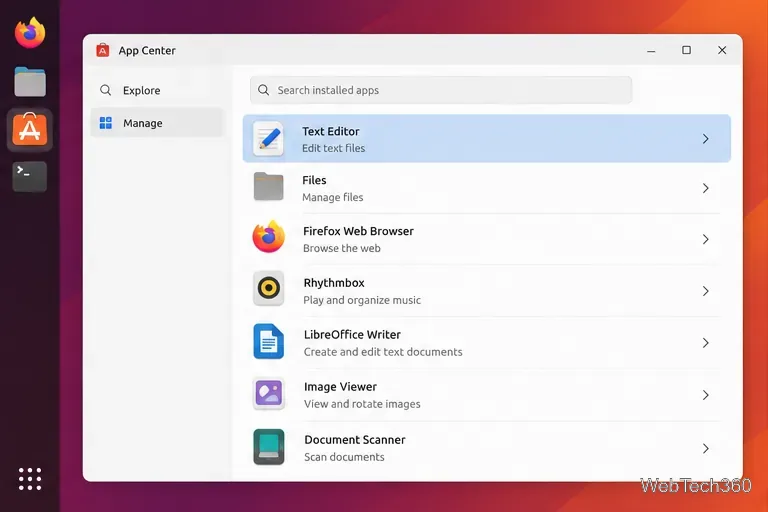Click the Document Scanner row chevron
Screen dimensions: 768x512
(x=705, y=448)
